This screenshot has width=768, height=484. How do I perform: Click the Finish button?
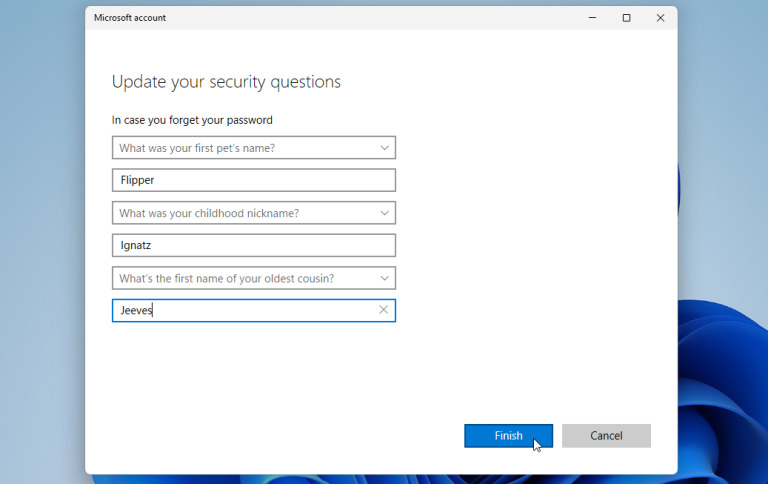pyautogui.click(x=508, y=436)
